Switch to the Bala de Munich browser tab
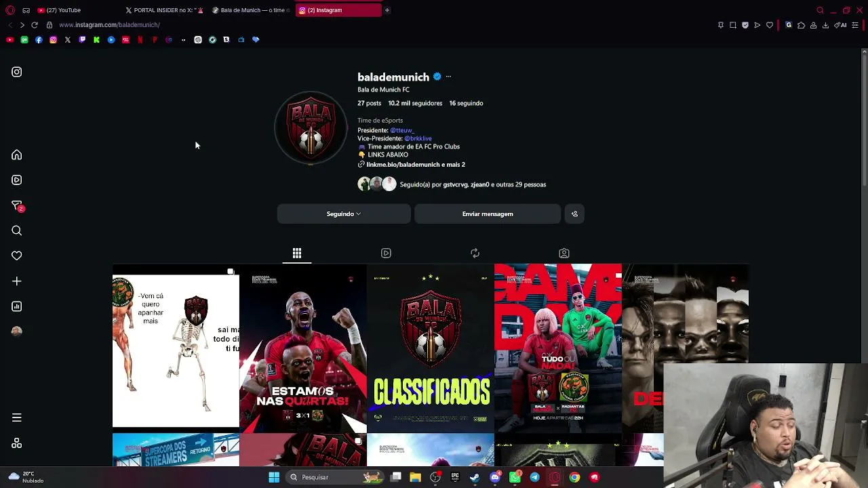Viewport: 868px width, 488px height. click(x=251, y=10)
